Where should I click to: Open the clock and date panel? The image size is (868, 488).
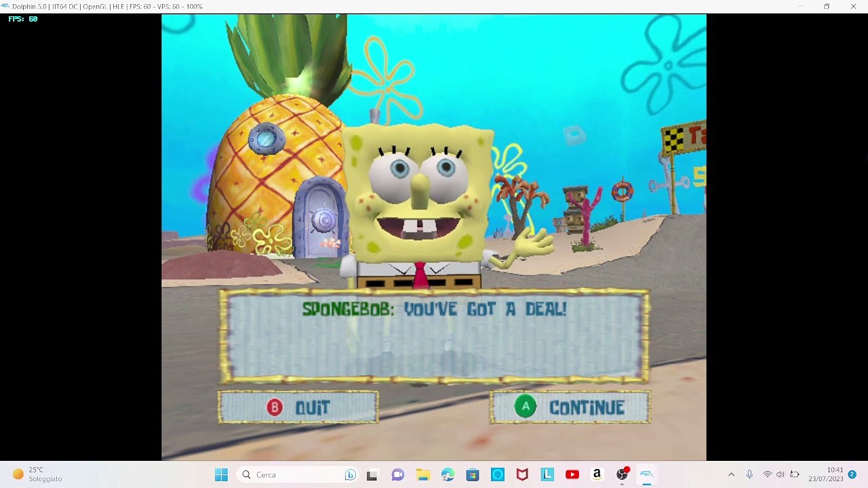[826, 474]
